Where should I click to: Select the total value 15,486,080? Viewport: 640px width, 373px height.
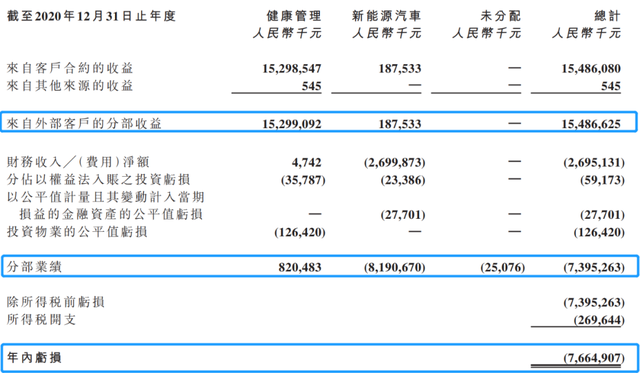coord(591,68)
